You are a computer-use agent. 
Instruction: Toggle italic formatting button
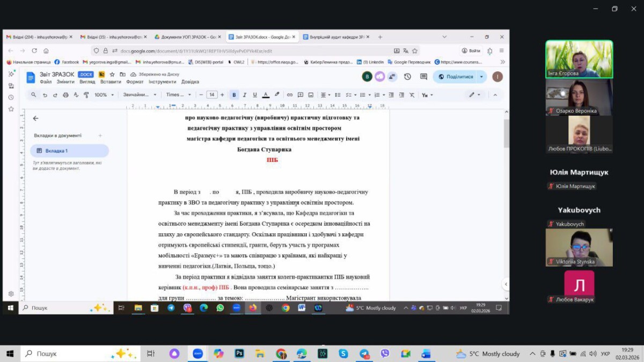(x=245, y=95)
